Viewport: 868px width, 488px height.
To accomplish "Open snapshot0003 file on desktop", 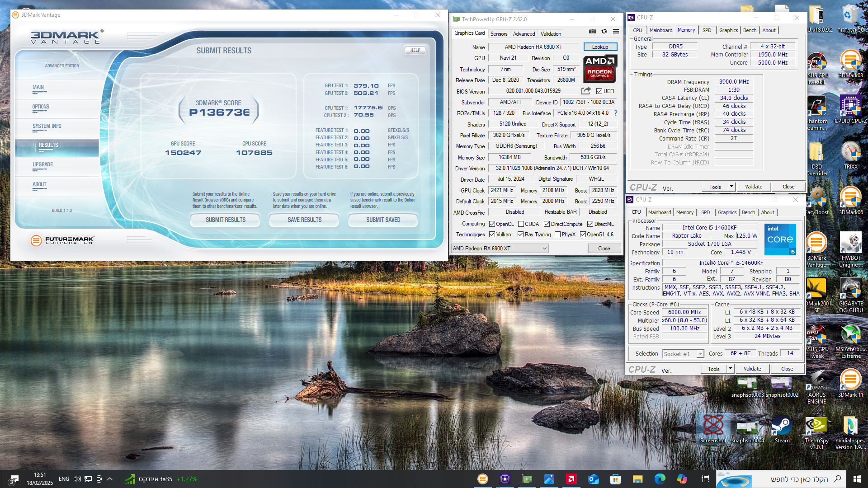I will tap(748, 388).
